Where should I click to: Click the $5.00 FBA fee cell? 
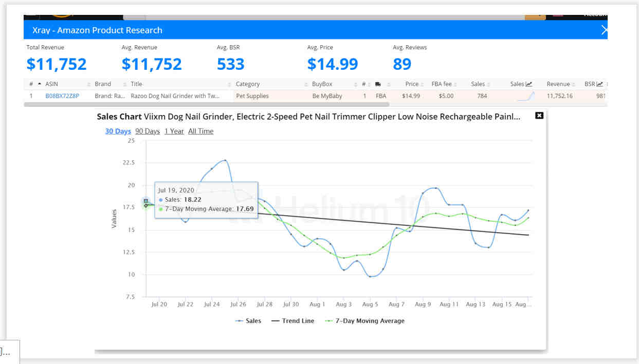pyautogui.click(x=446, y=96)
